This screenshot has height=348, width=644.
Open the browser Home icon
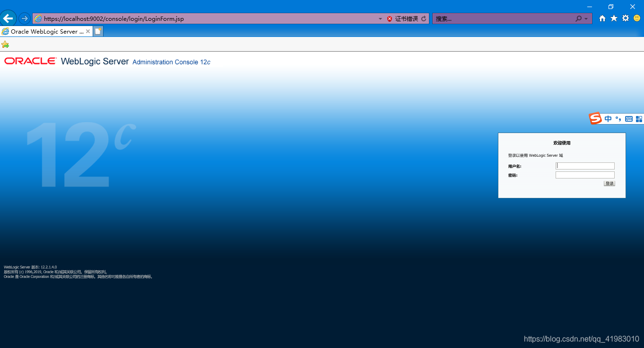tap(602, 18)
